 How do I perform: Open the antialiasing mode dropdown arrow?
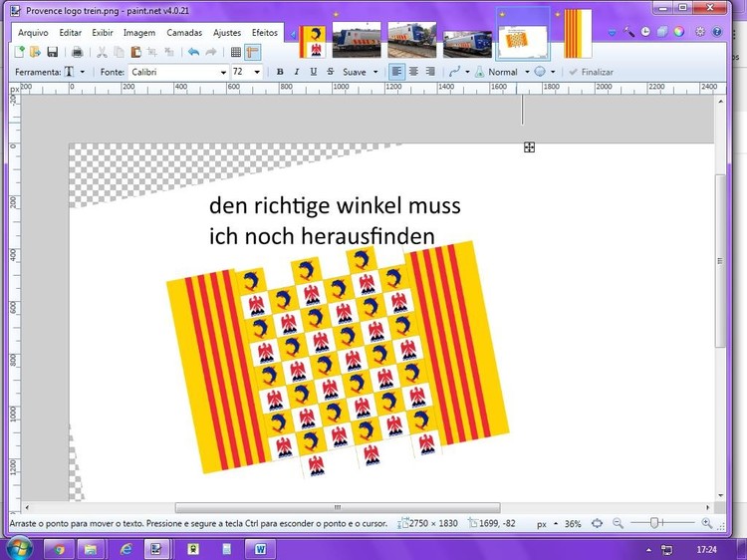(467, 73)
